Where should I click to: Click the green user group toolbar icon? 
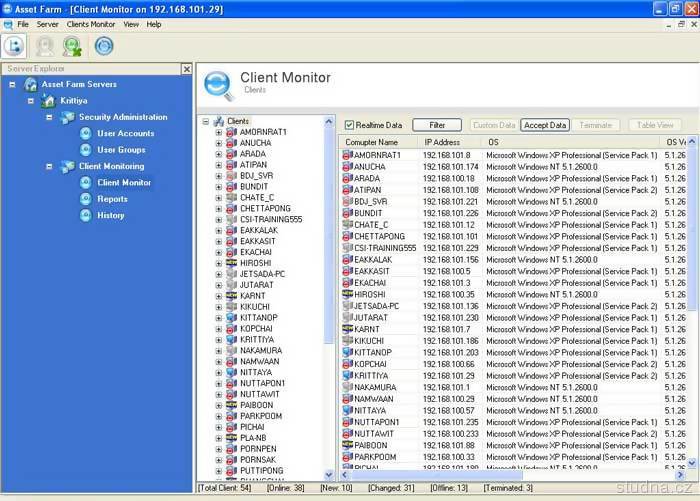72,46
